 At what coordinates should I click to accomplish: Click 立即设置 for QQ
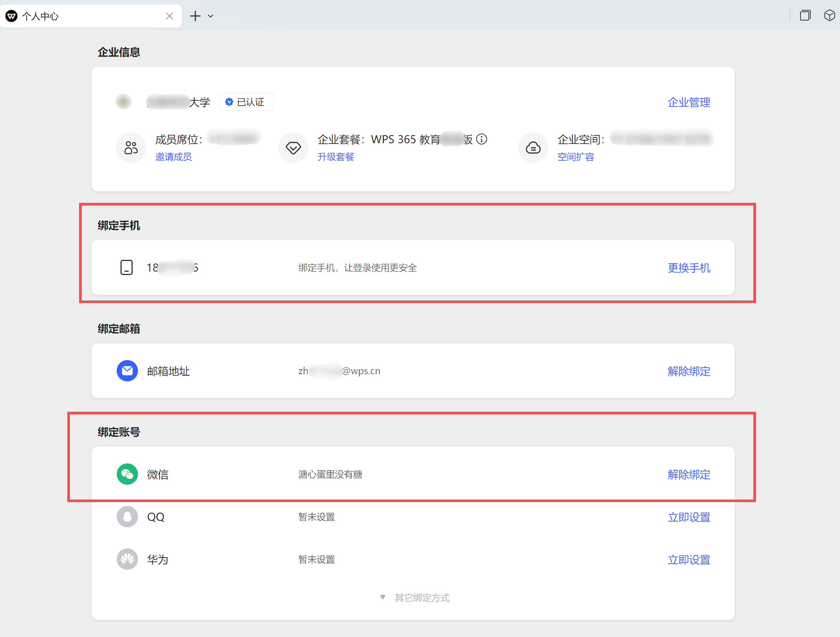point(689,517)
